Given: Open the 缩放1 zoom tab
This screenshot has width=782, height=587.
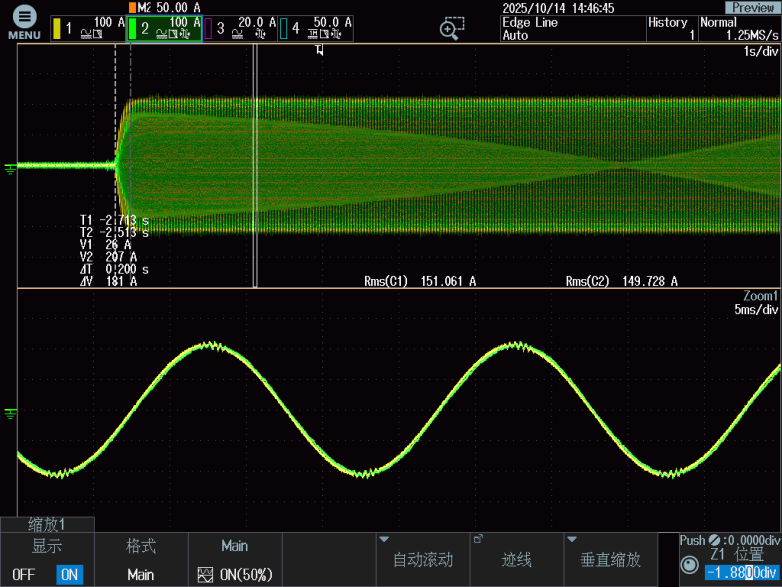Looking at the screenshot, I should (x=47, y=524).
